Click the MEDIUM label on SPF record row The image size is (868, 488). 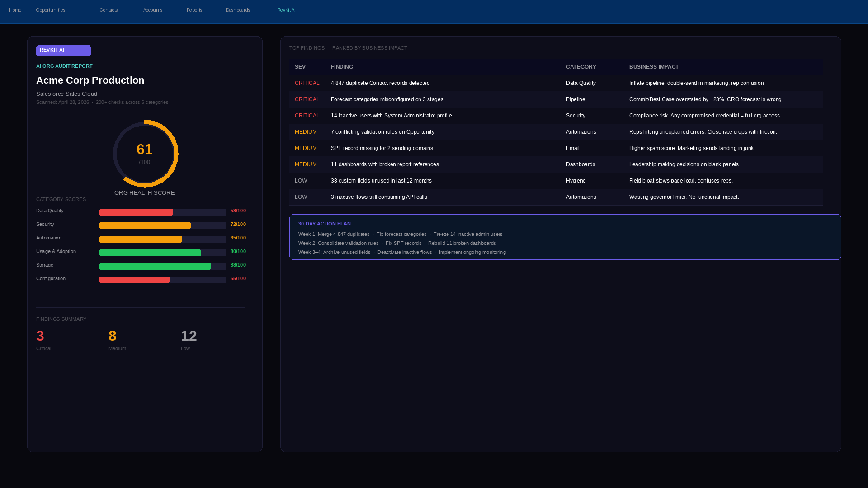coord(306,148)
